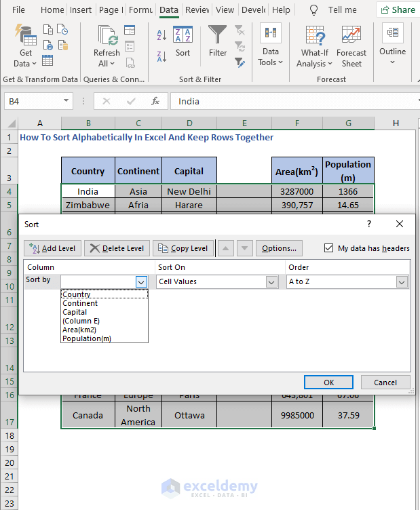This screenshot has width=420, height=510.
Task: Click the Ottawa cell
Action: click(189, 415)
